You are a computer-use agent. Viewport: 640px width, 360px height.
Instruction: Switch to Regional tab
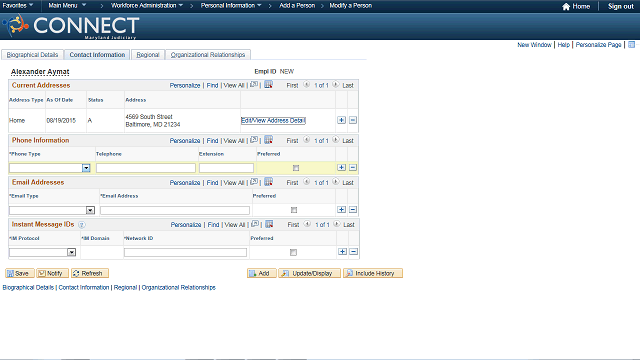pos(148,55)
